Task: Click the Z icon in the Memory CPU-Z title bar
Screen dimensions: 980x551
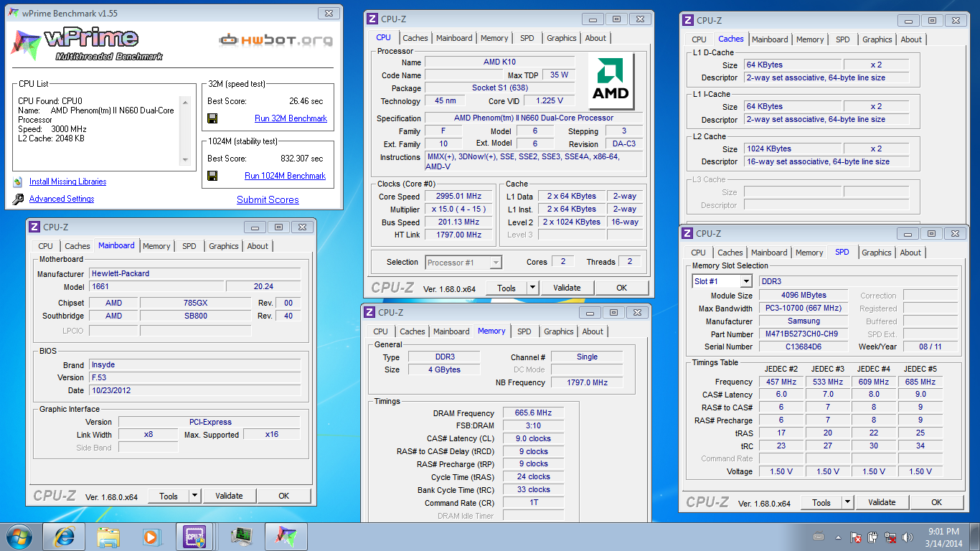Action: 369,312
